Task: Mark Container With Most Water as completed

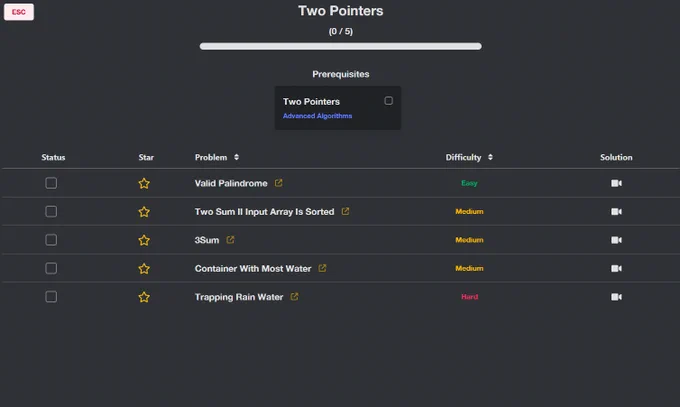Action: [x=51, y=268]
